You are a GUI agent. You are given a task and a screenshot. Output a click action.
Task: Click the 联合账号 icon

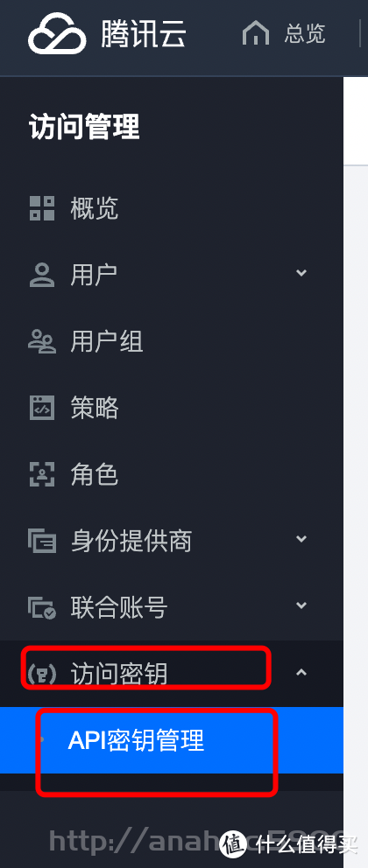(42, 607)
